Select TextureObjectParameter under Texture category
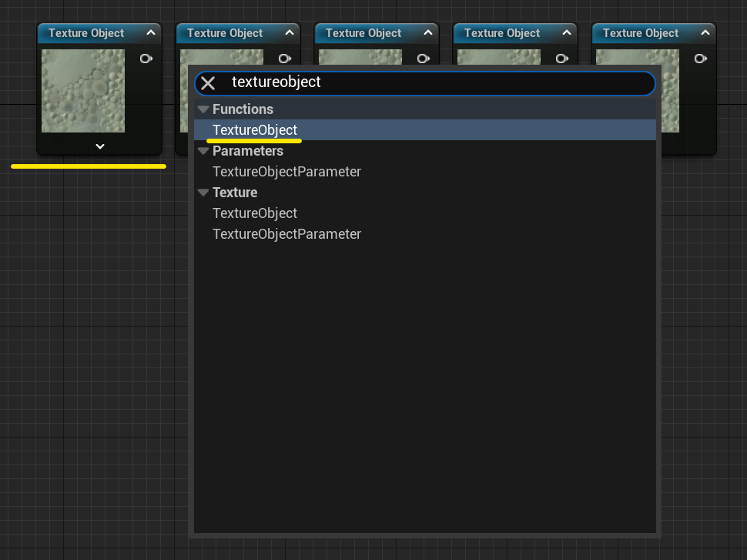The image size is (747, 560). point(425,234)
